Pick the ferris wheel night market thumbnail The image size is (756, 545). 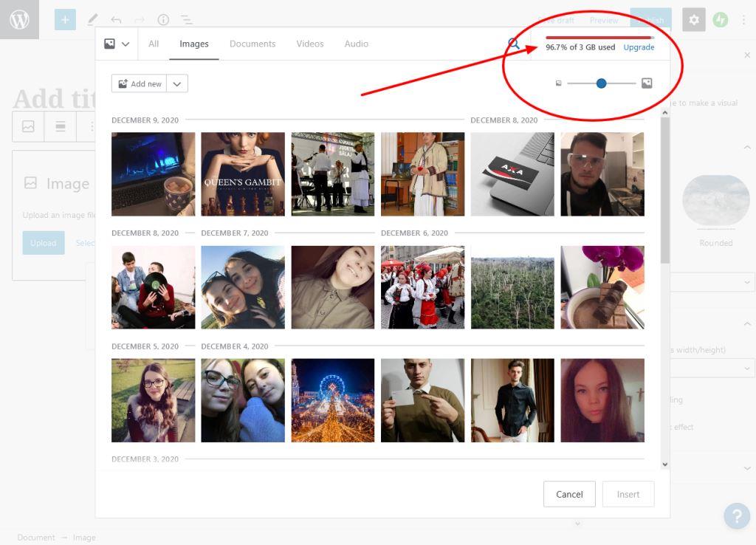coord(332,400)
